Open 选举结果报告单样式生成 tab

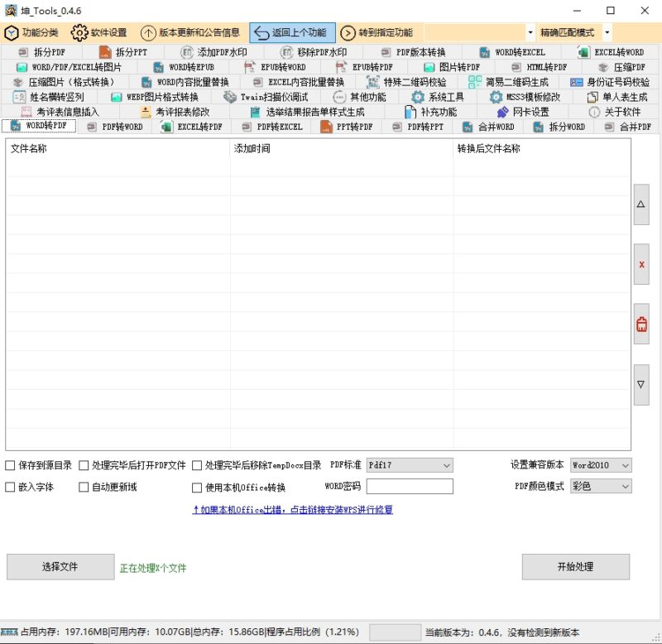307,112
